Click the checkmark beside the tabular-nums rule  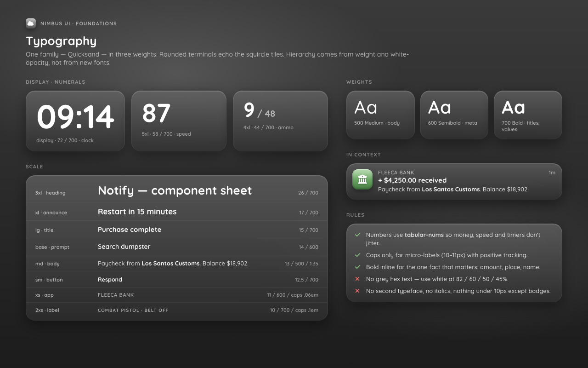point(357,235)
